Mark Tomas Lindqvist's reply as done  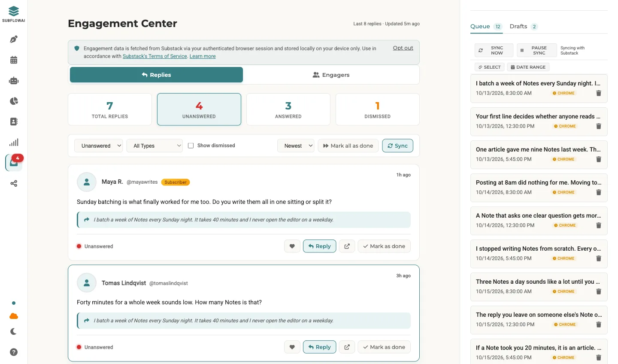[384, 347]
